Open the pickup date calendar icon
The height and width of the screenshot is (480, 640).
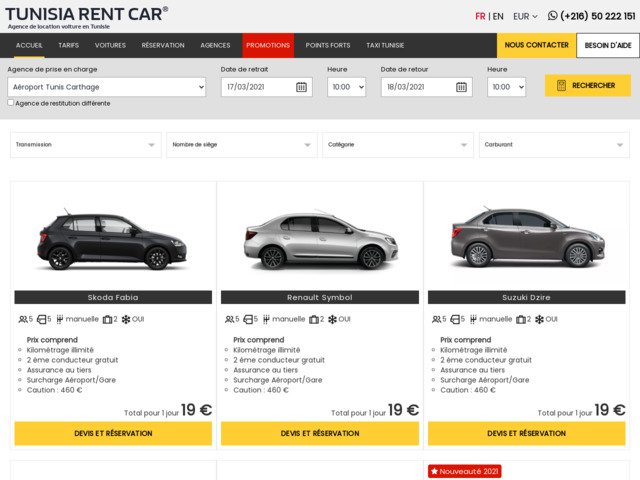click(301, 87)
